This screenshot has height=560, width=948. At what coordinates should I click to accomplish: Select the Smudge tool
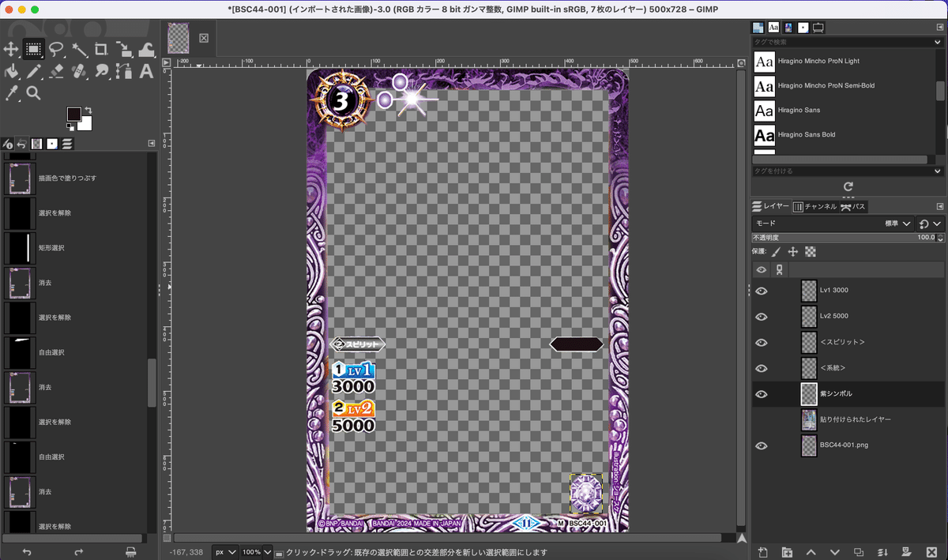pyautogui.click(x=101, y=71)
